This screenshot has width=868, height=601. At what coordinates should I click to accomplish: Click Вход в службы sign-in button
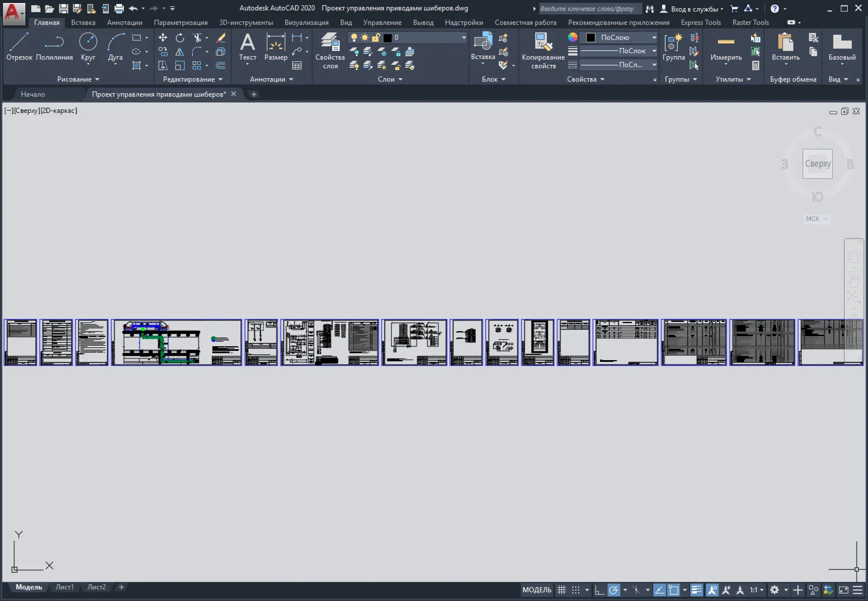pos(692,9)
